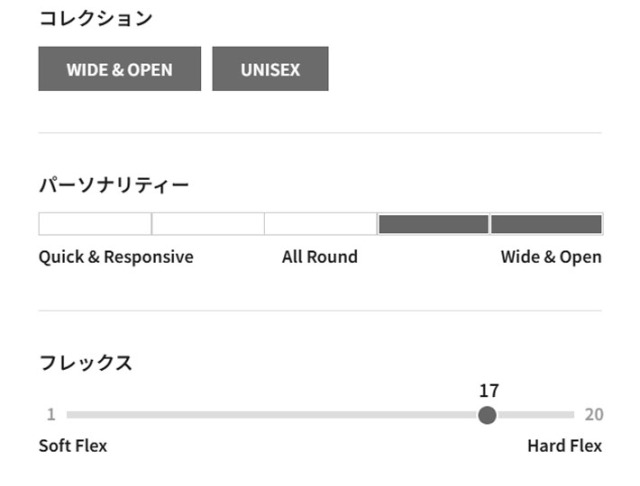Click the flex slider track left of the handle
This screenshot has height=486, width=640.
[x=270, y=415]
